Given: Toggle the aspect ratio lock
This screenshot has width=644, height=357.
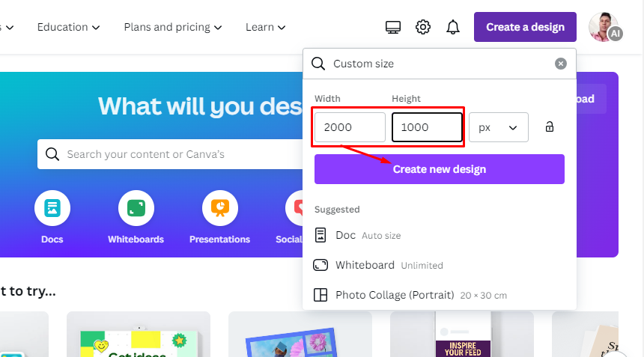Looking at the screenshot, I should [550, 127].
